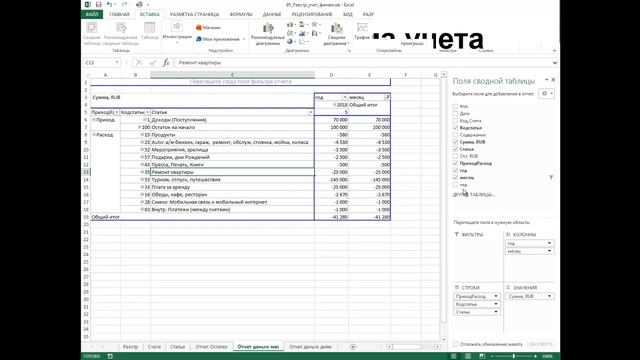Insert a pie chart from ribbon icon
Image resolution: width=640 pixels, height=360 pixels.
(x=290, y=41)
